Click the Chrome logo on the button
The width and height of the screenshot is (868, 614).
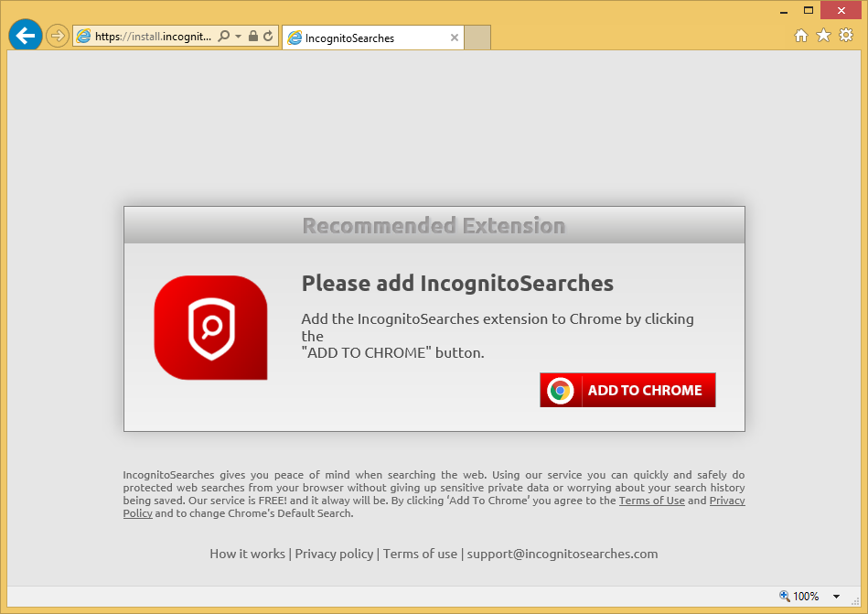point(560,391)
